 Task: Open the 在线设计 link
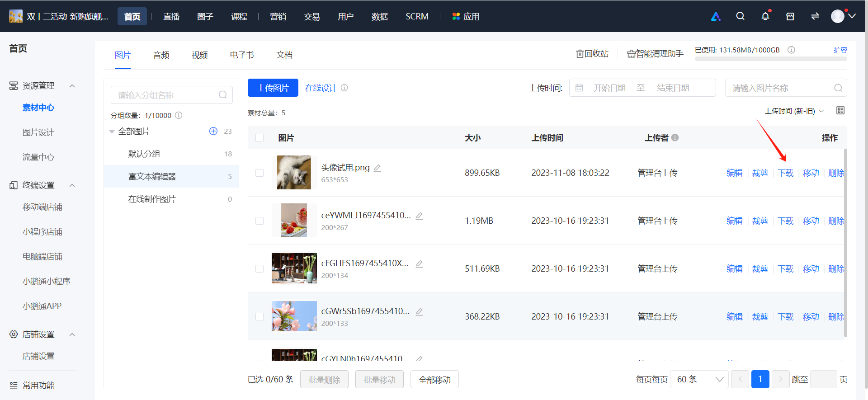click(321, 88)
